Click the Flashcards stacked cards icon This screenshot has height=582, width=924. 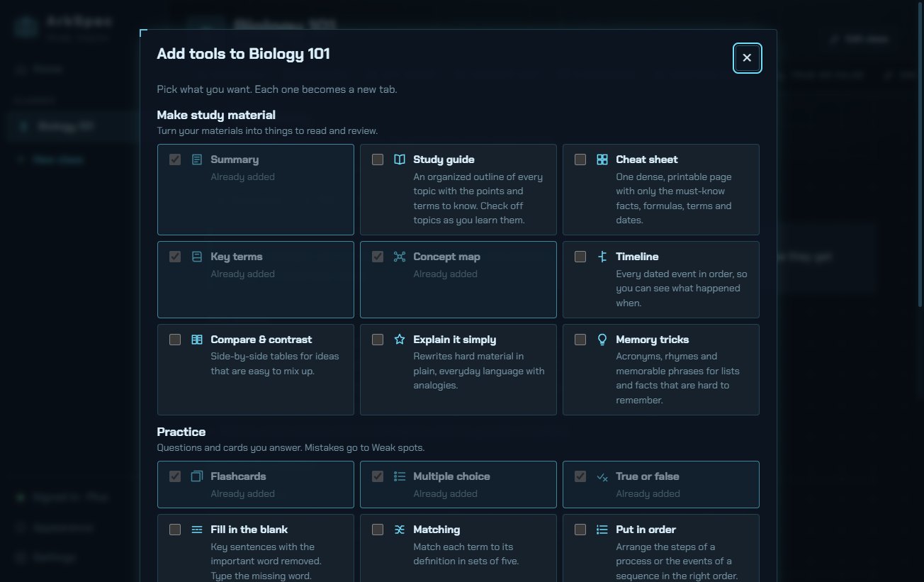197,476
